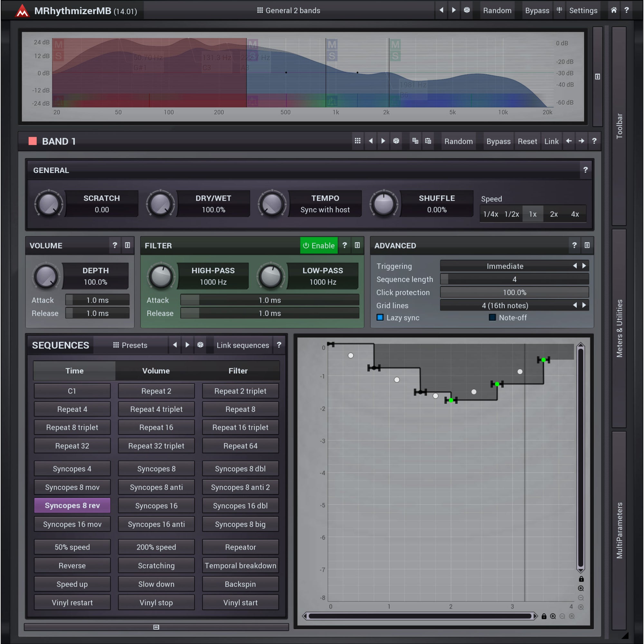Select the 2x speed option
The image size is (644, 644).
pyautogui.click(x=554, y=214)
